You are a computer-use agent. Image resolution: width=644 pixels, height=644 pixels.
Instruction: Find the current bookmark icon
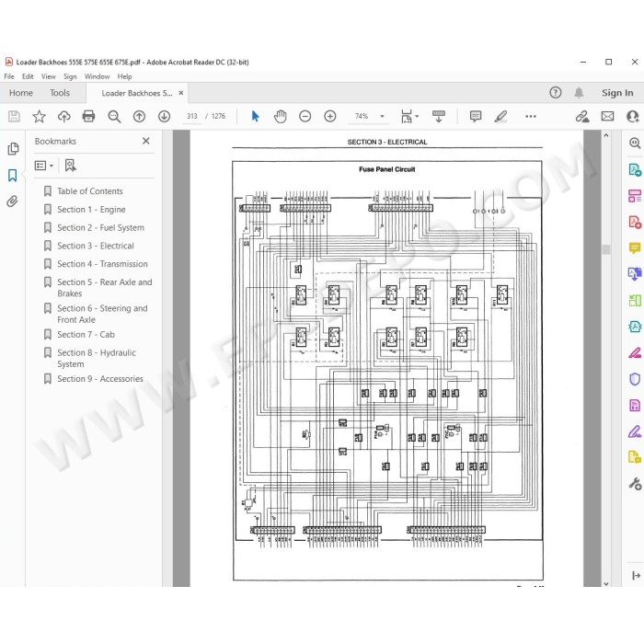pos(70,166)
